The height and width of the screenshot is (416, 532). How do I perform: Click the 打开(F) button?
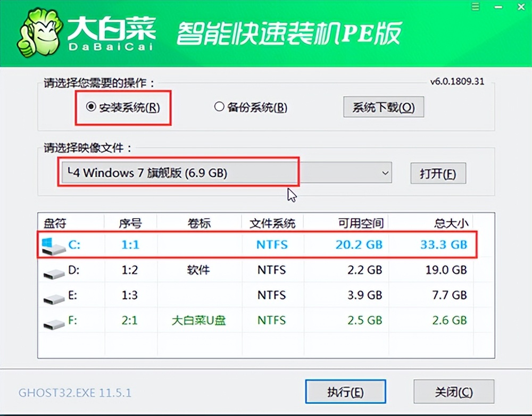437,173
